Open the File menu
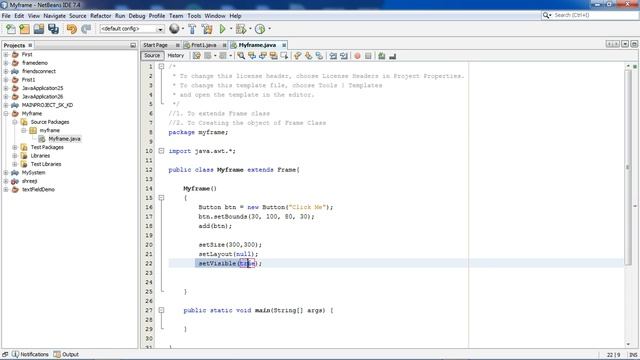640x360 pixels. pos(6,16)
